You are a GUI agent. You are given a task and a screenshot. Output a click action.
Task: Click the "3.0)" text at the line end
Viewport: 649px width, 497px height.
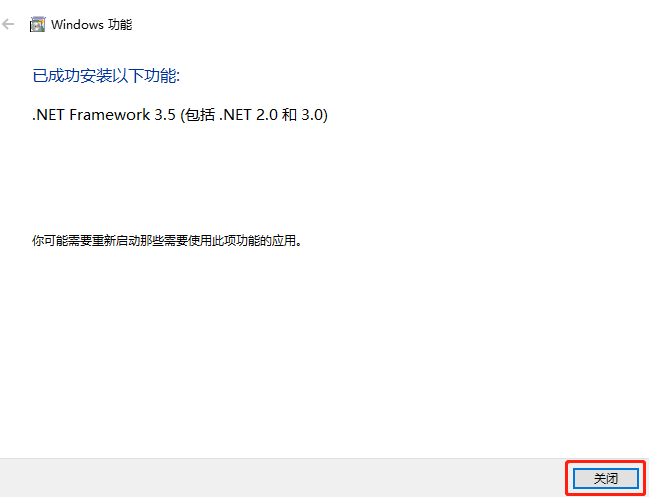(x=315, y=115)
